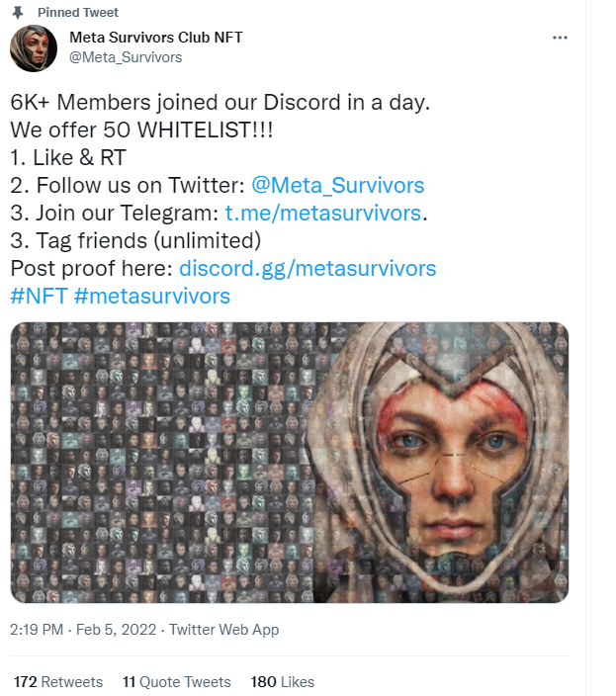View the 11 Quote Tweets list
Viewport: 616px width, 696px height.
(x=176, y=682)
